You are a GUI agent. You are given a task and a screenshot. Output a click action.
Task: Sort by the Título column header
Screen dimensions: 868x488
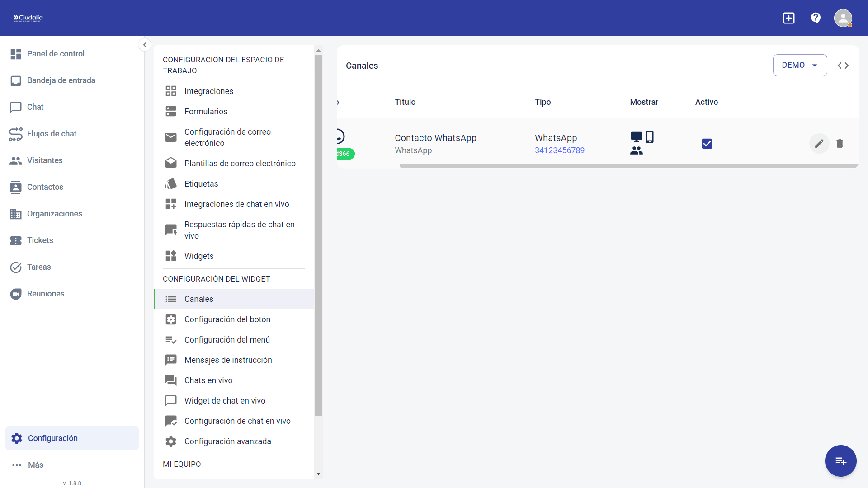coord(405,102)
